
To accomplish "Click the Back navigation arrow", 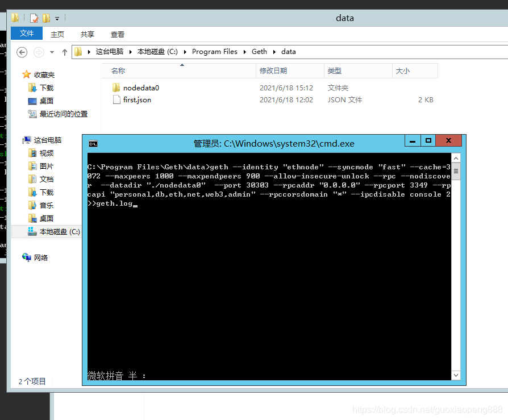I will point(22,52).
